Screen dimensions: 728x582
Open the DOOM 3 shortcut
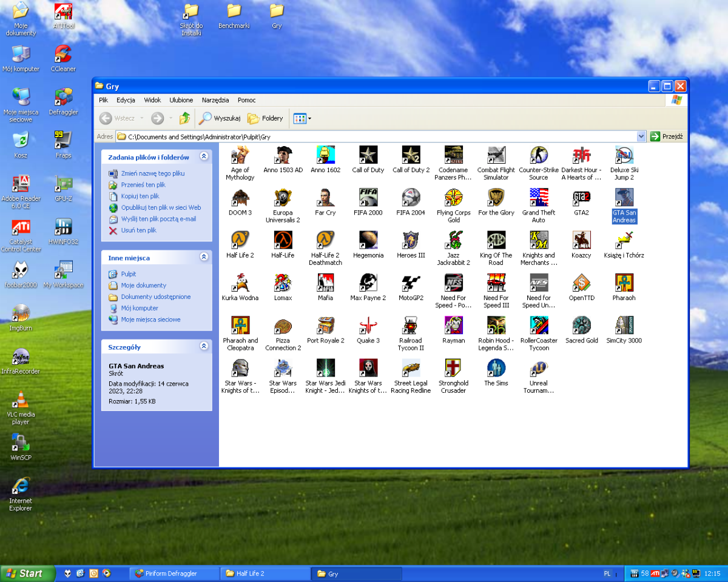(240, 200)
